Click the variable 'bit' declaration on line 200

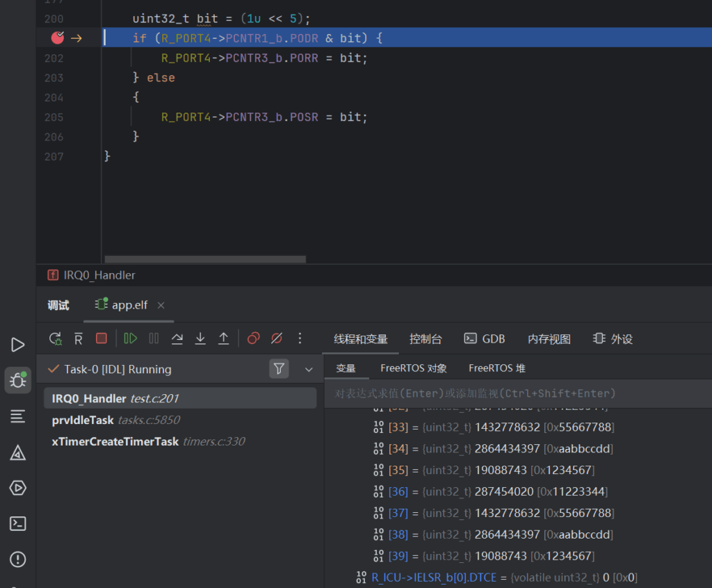pos(207,19)
